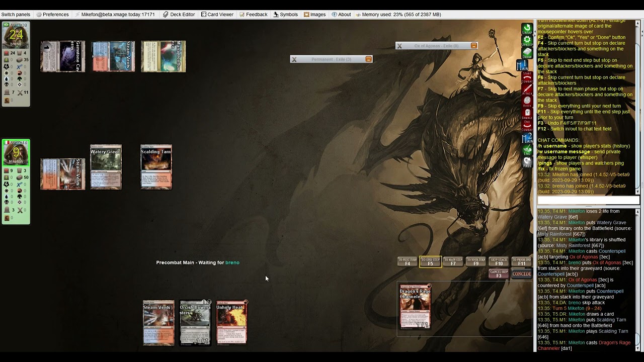The image size is (644, 362).
Task: Click the game log scrollbar
Action: (x=638, y=280)
